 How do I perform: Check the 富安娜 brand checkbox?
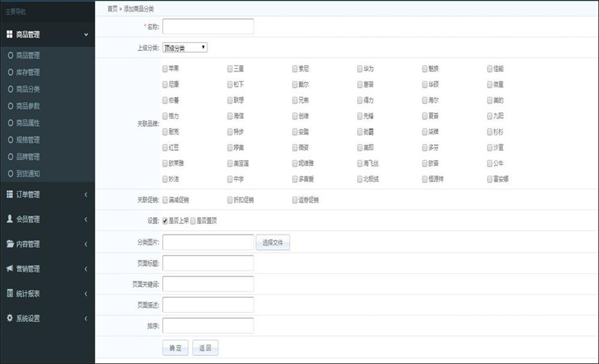[490, 178]
